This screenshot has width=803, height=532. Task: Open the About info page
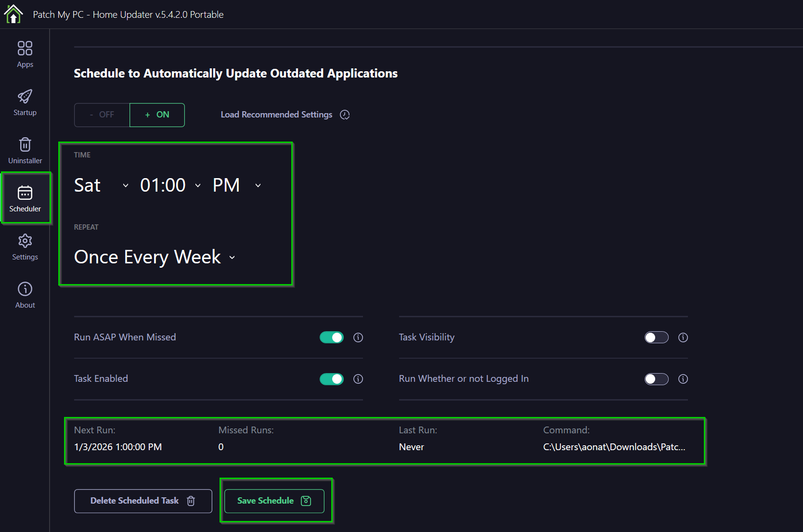25,295
